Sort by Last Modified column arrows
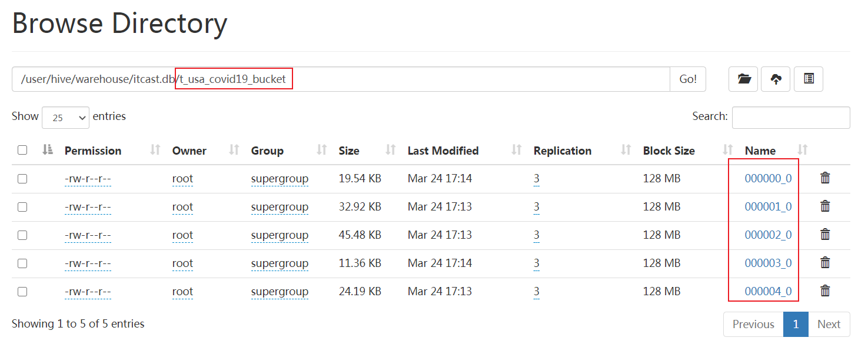Screen dimensions: 868x354 click(x=517, y=150)
